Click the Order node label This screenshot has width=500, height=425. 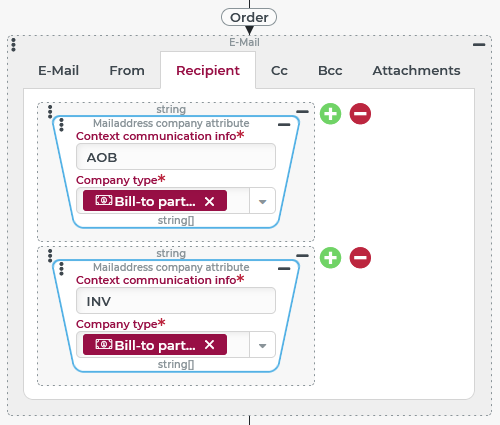point(249,17)
